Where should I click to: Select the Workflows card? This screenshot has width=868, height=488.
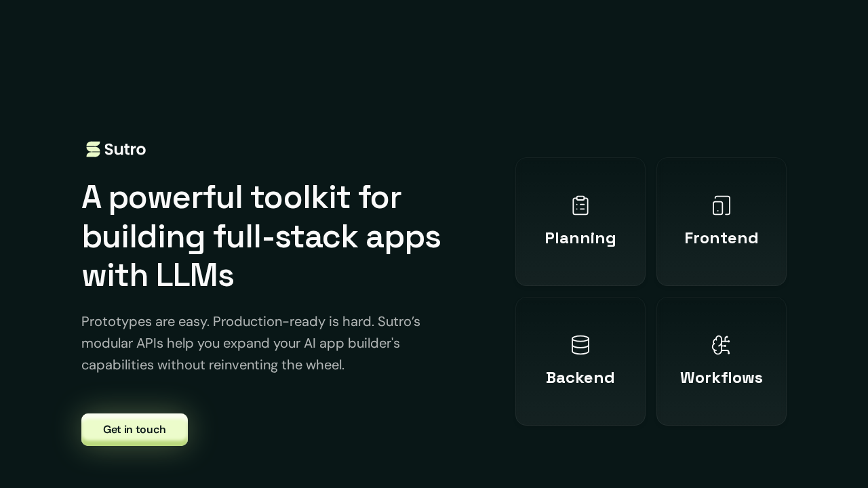pos(722,361)
